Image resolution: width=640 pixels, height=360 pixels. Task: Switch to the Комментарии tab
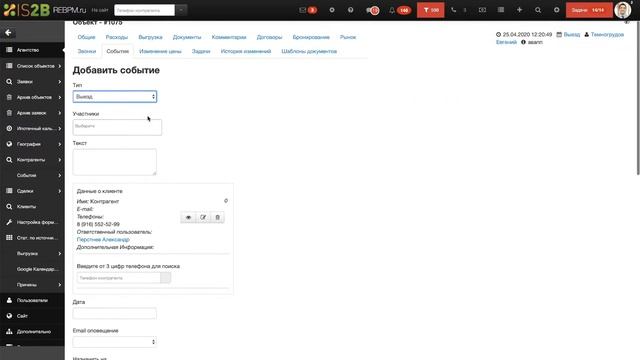[229, 37]
